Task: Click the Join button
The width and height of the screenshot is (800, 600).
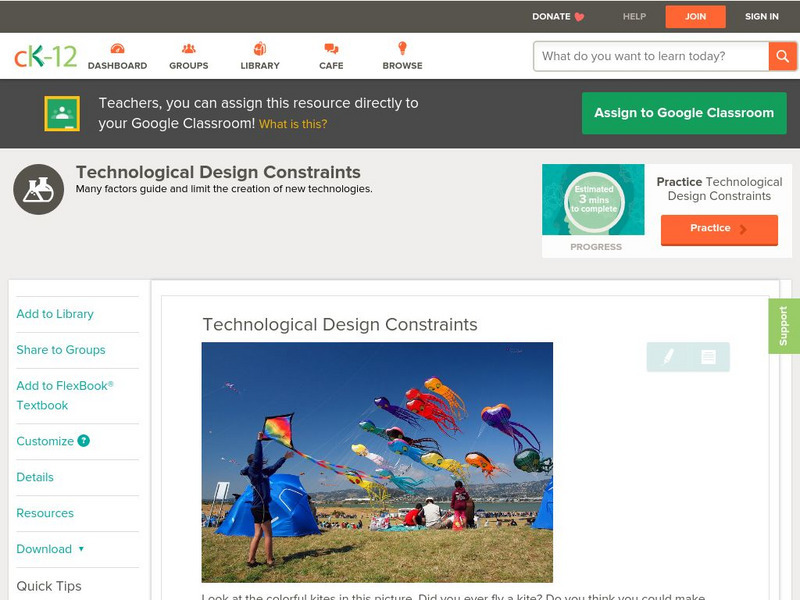Action: click(695, 16)
